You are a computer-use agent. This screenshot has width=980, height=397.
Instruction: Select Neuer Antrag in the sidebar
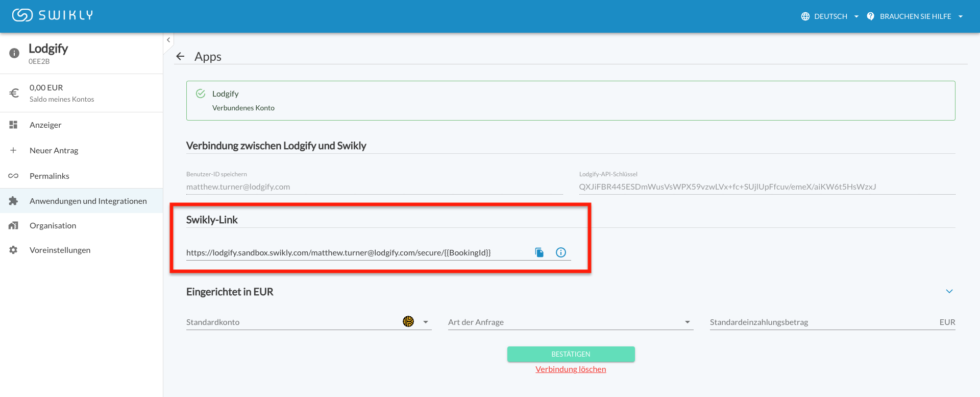[54, 151]
